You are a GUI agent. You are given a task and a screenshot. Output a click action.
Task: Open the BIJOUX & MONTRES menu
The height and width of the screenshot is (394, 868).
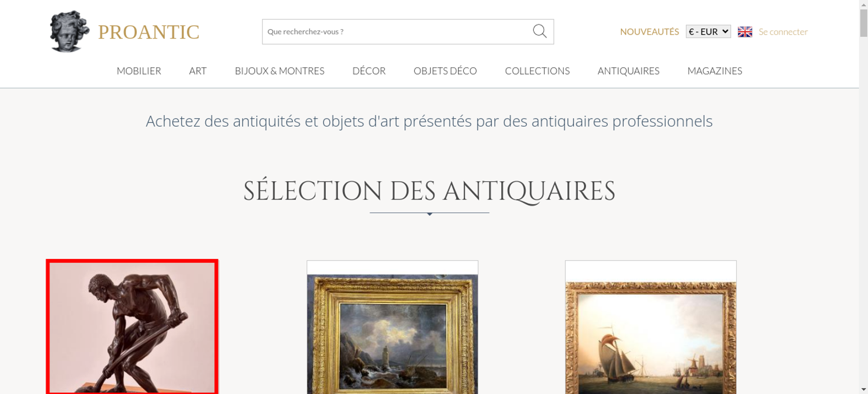279,71
